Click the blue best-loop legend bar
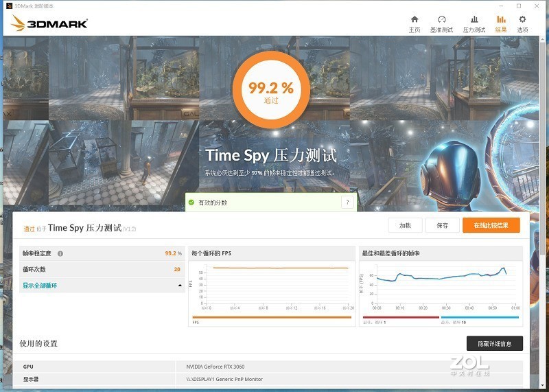Viewport: 549px width, 392px height. point(479,317)
